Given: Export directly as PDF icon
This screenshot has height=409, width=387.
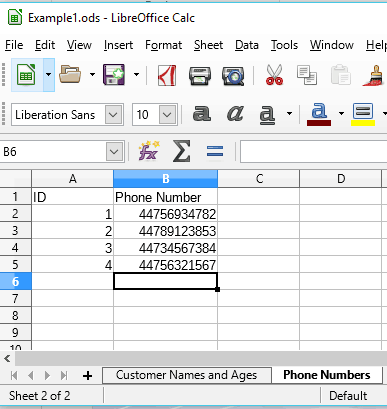Looking at the screenshot, I should [x=167, y=75].
